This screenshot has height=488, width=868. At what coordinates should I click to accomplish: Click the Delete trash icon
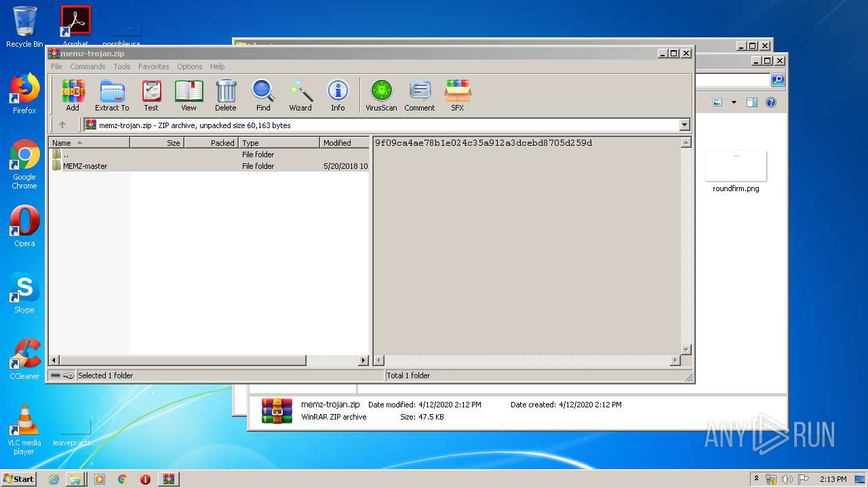[x=226, y=95]
